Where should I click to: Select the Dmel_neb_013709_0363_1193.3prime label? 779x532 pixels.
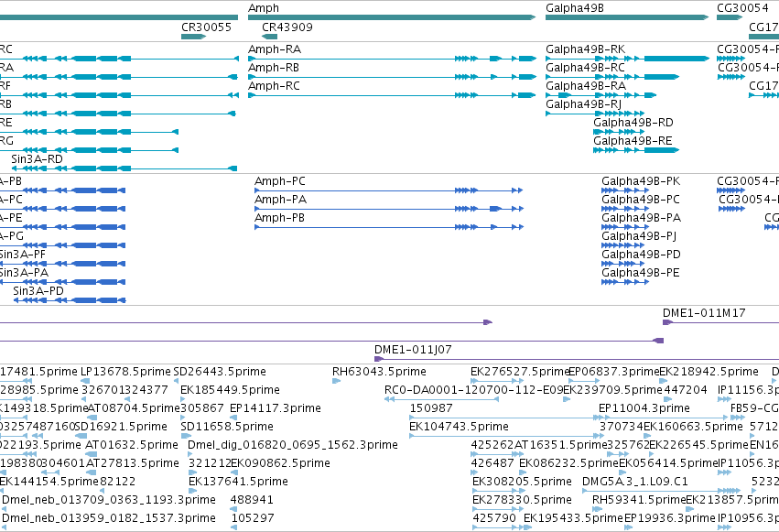pos(109,500)
